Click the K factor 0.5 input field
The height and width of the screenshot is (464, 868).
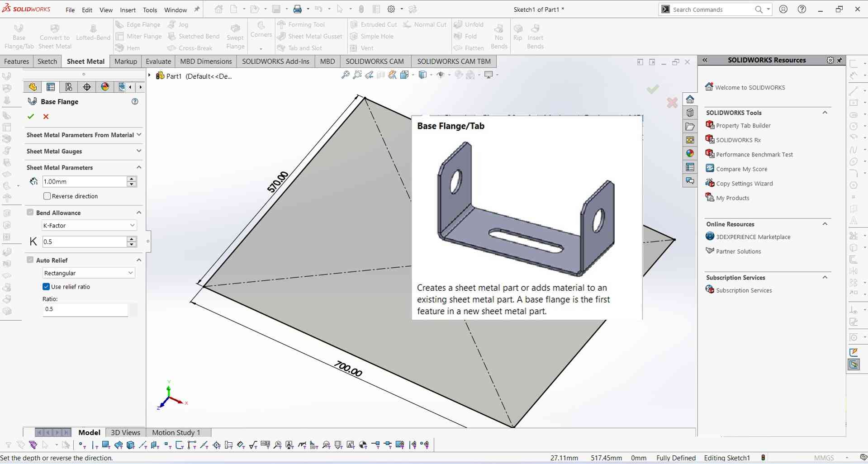[84, 241]
